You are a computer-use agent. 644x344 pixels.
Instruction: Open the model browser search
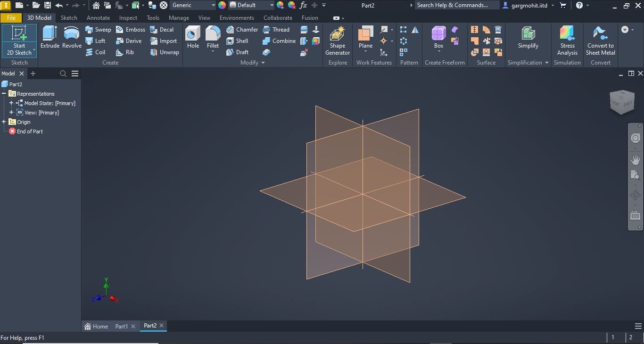[63, 74]
